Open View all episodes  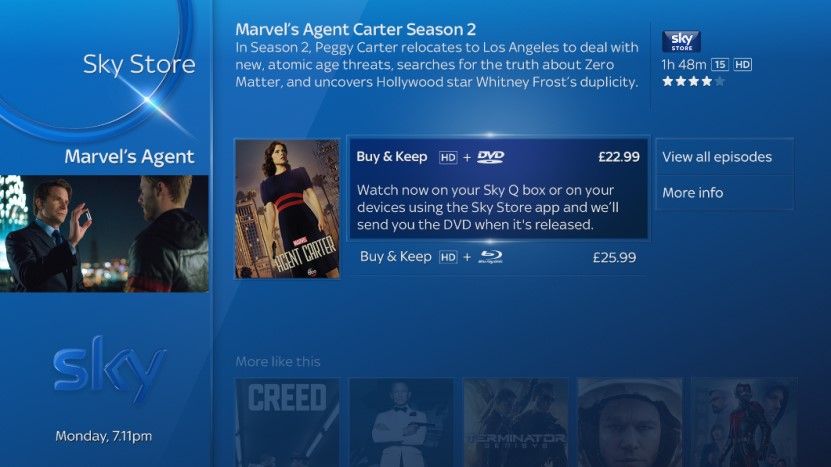point(724,157)
